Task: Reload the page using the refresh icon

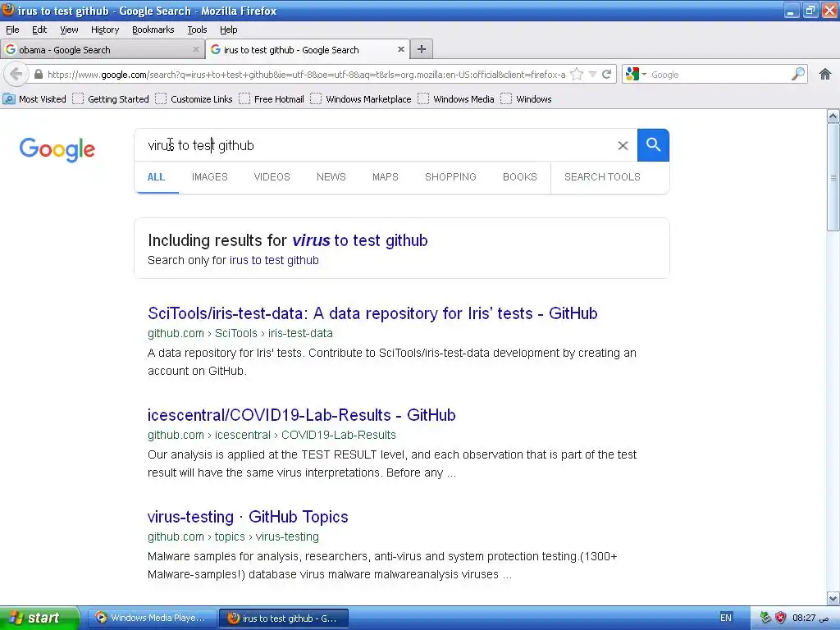Action: coord(606,75)
